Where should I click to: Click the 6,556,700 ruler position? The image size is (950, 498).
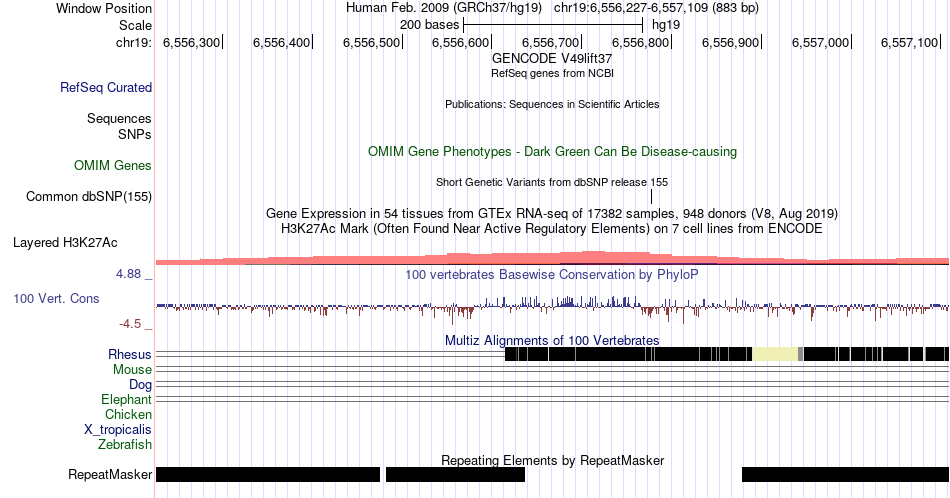click(x=551, y=42)
